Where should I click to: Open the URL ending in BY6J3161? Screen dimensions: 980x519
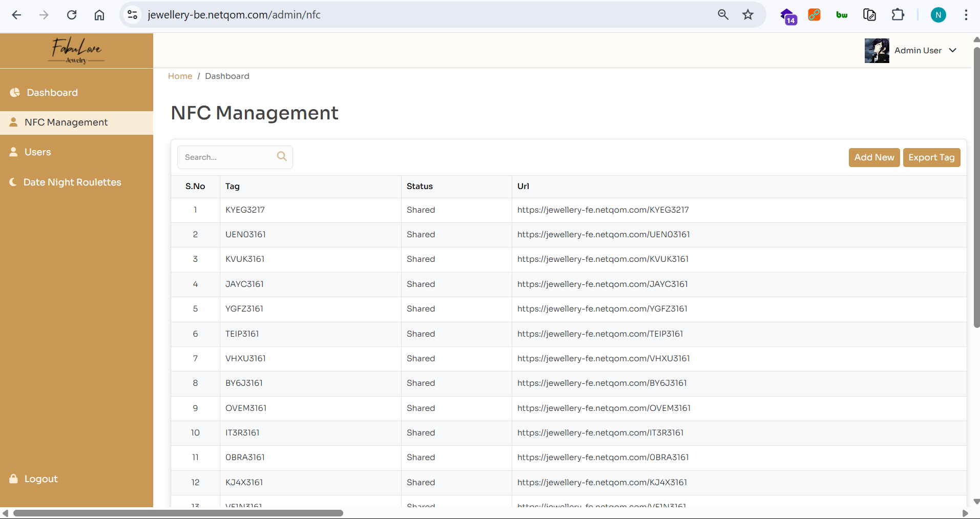[x=602, y=383]
